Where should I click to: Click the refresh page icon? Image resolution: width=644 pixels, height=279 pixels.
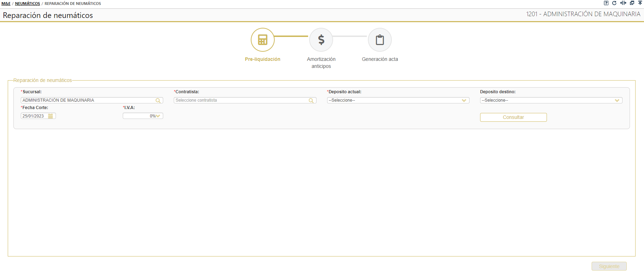coord(614,3)
